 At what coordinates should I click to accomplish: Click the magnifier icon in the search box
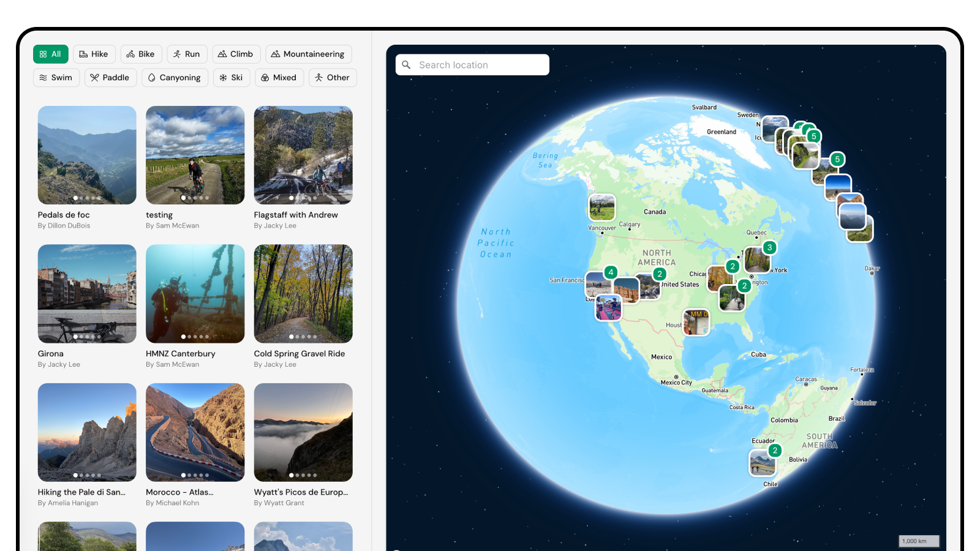(406, 65)
